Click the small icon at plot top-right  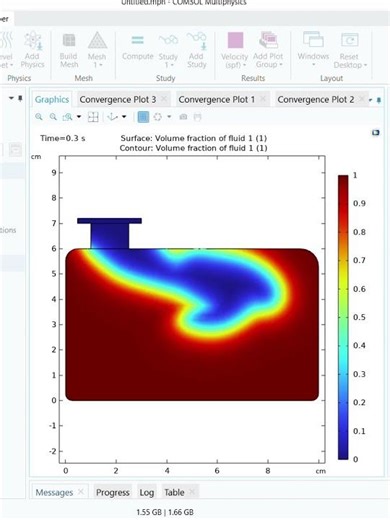tap(376, 133)
